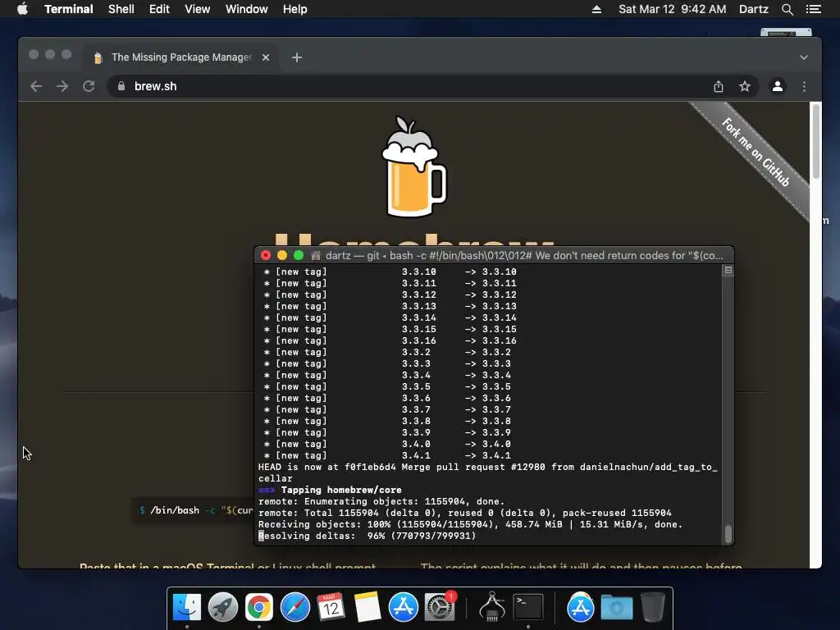Viewport: 840px width, 630px height.
Task: Click the Tapping homebrew/core line
Action: 330,491
